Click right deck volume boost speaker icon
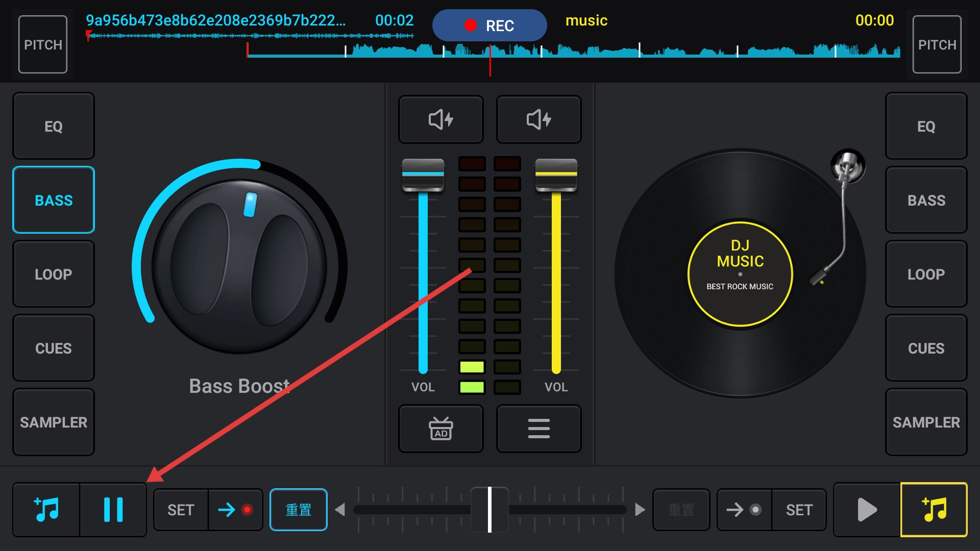 coord(538,119)
